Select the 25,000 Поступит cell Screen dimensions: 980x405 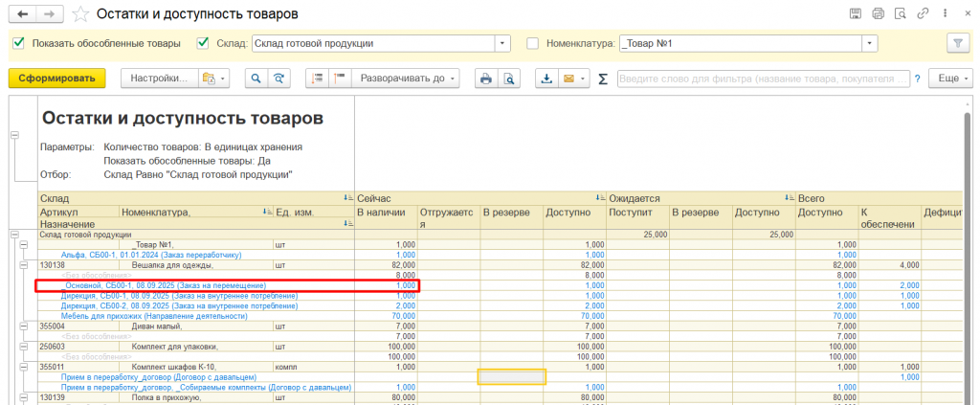(x=638, y=235)
